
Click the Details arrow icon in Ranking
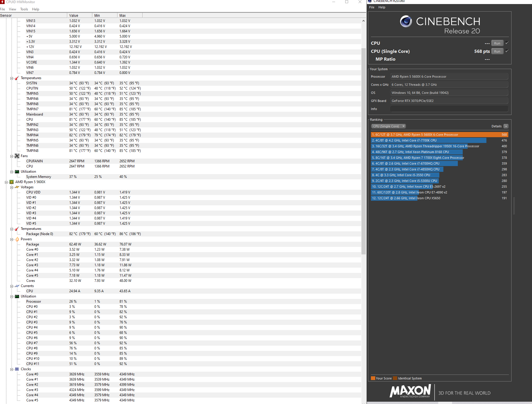coord(506,126)
